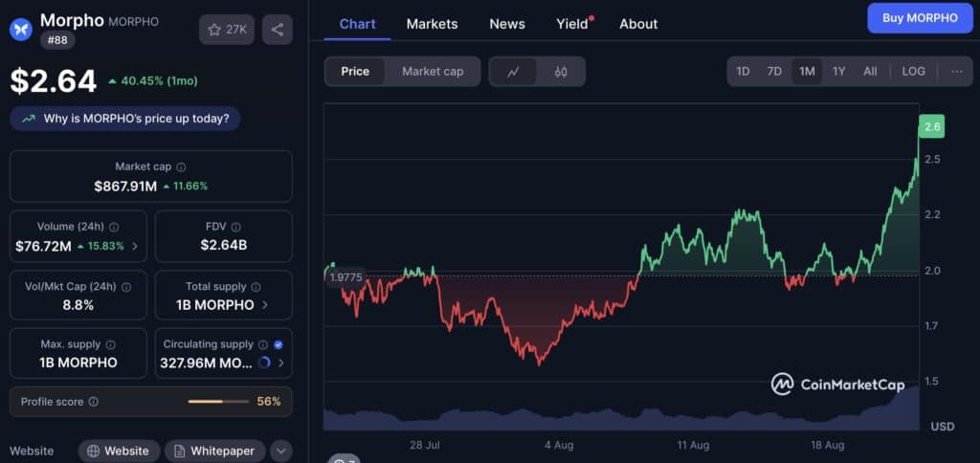Click the Total supply info icon

(x=256, y=287)
